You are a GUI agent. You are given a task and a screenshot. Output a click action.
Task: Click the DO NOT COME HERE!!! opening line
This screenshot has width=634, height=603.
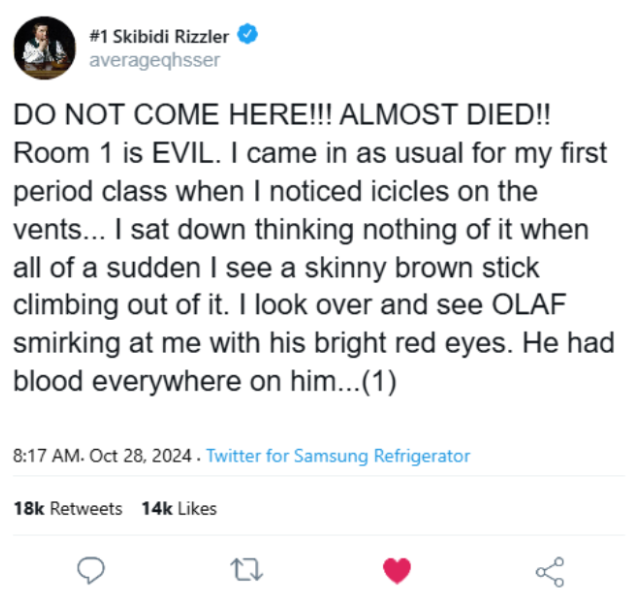(x=173, y=114)
